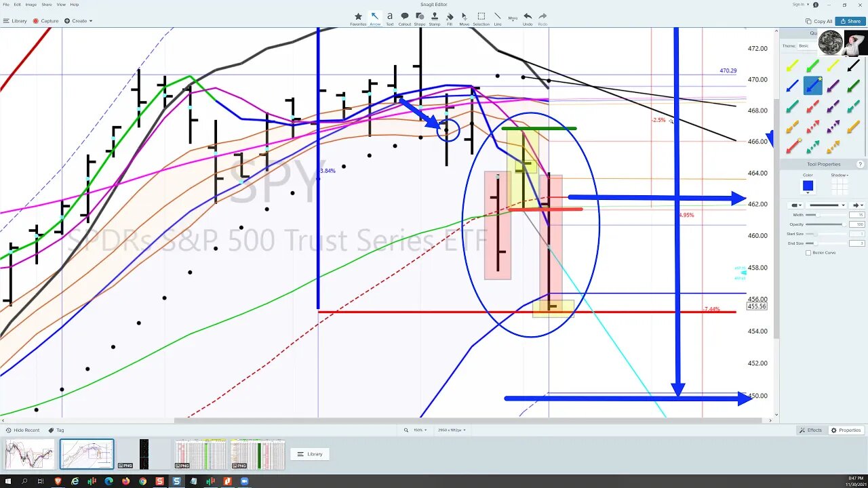The width and height of the screenshot is (868, 488).
Task: Click the Width value field
Action: coord(856,215)
